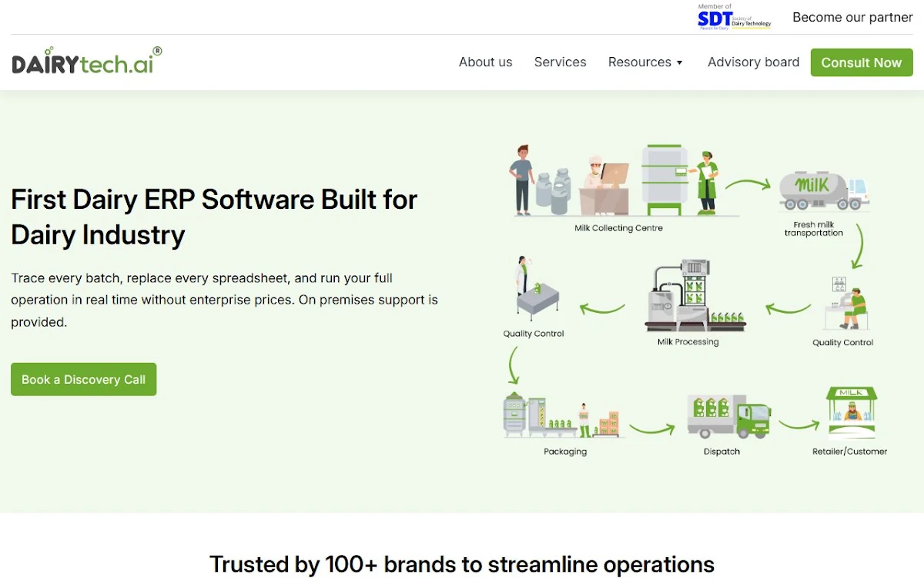
Task: Click the Dispatch truck illustration
Action: pyautogui.click(x=728, y=416)
